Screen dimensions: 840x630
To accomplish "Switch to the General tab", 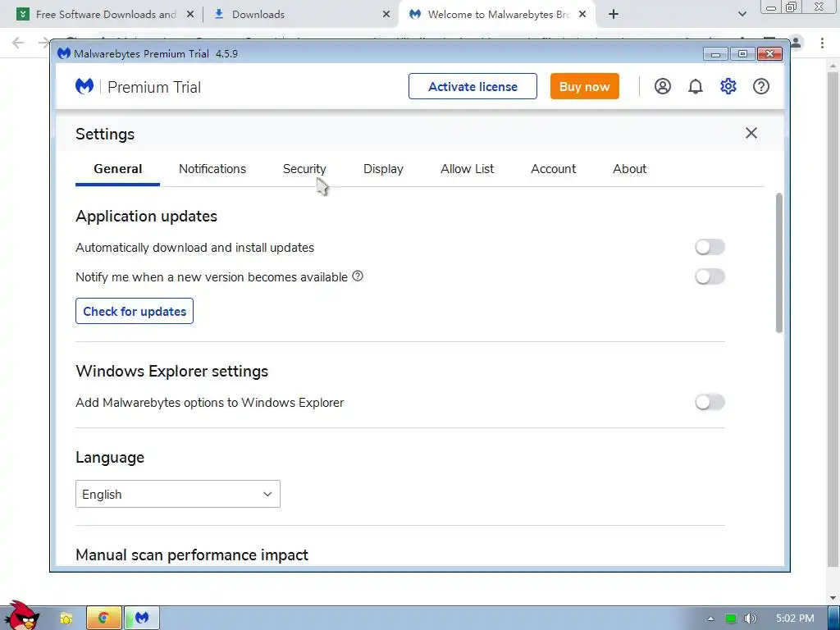I will click(x=118, y=169).
